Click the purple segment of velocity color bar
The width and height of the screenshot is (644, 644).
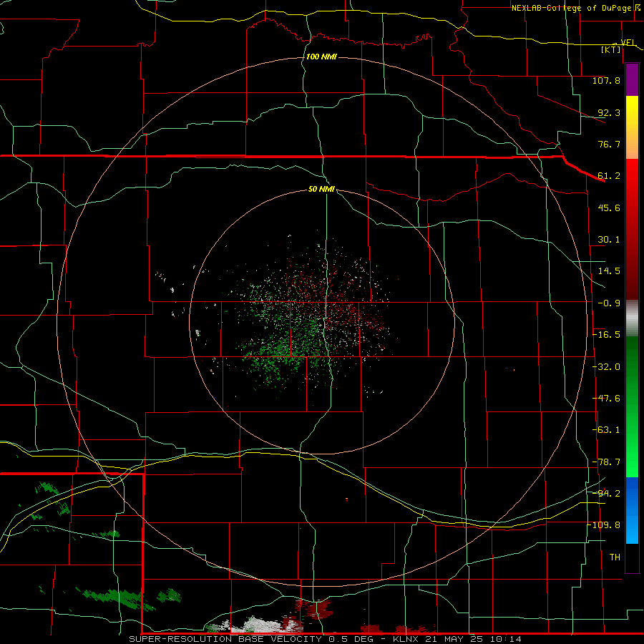tap(632, 79)
